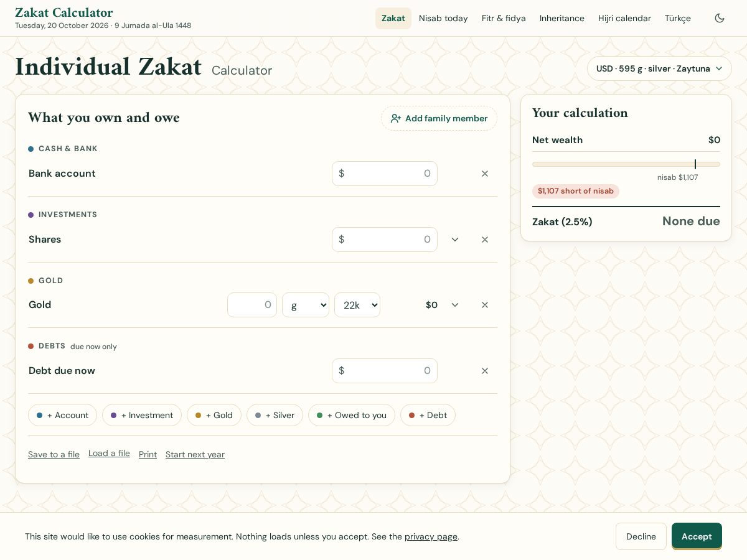
Task: Add a new Investment entry
Action: pos(142,415)
